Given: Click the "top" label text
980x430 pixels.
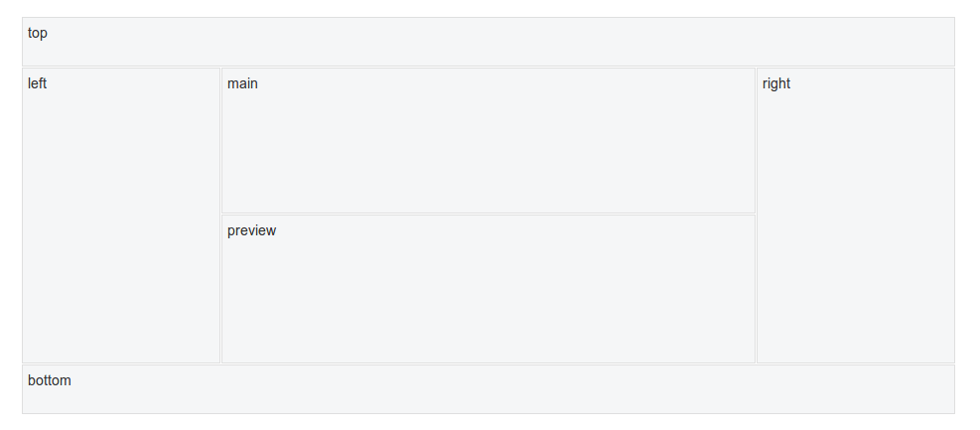Looking at the screenshot, I should coord(38,33).
